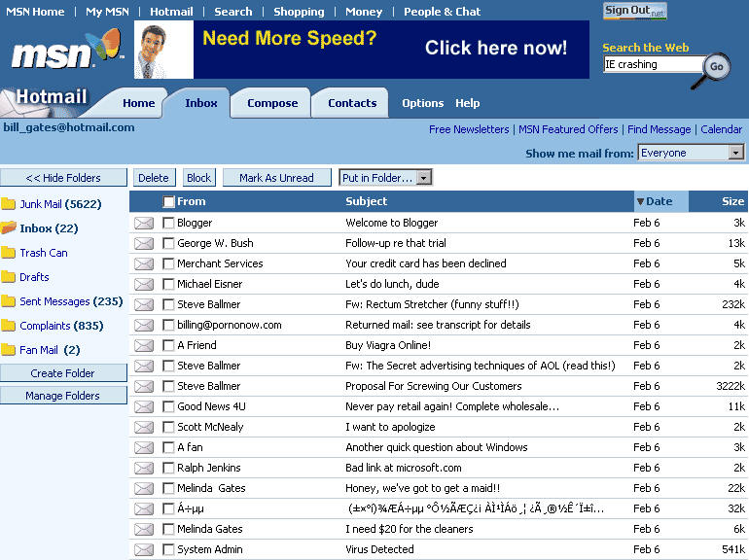Click the Trash Can folder icon

[8, 253]
